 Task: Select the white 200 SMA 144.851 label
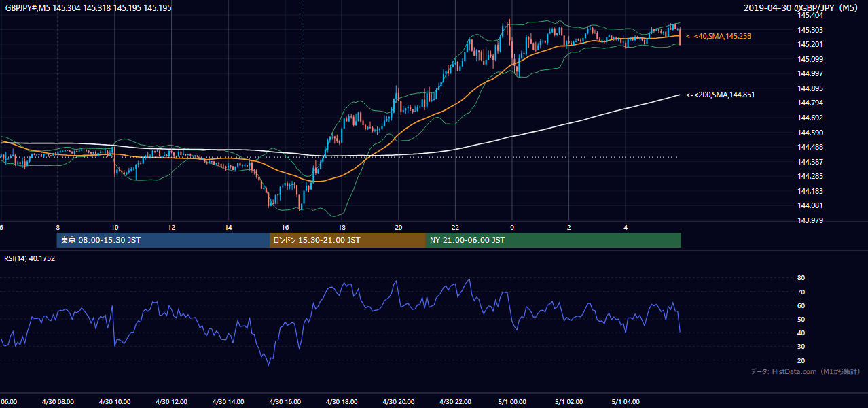(720, 95)
